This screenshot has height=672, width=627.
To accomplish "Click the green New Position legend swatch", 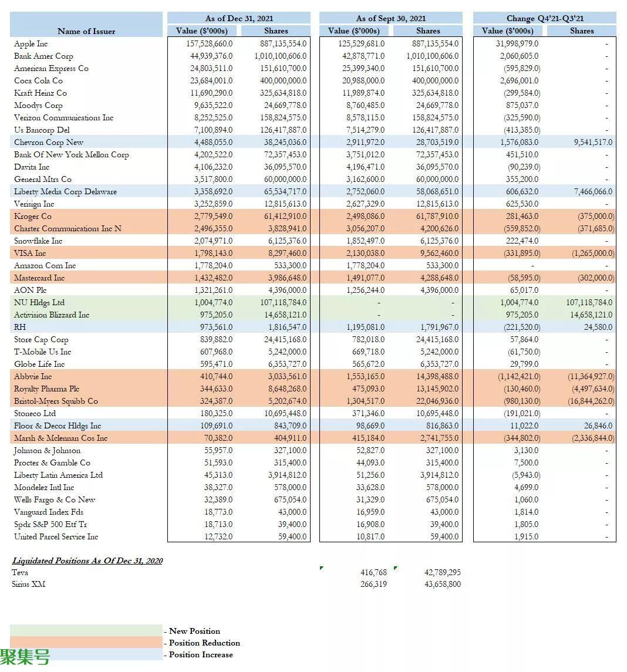I will point(86,630).
